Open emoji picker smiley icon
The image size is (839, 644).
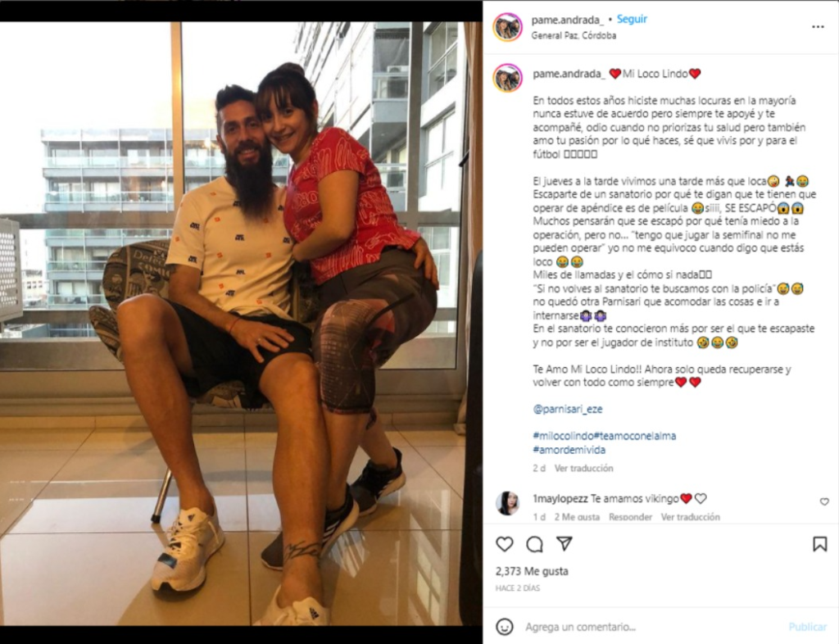click(x=504, y=626)
